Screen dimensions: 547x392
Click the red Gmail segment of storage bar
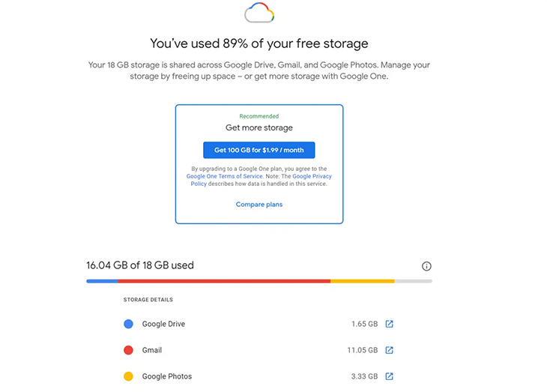click(224, 281)
